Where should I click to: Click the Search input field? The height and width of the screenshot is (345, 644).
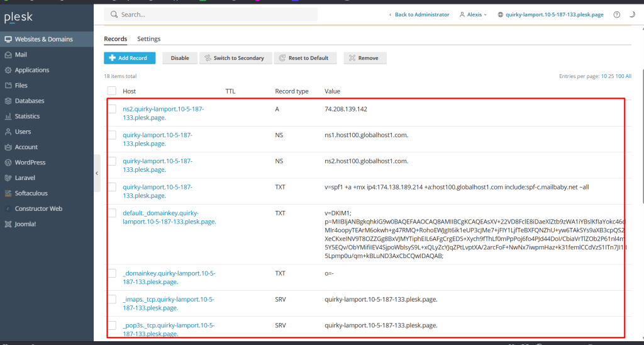pos(214,14)
